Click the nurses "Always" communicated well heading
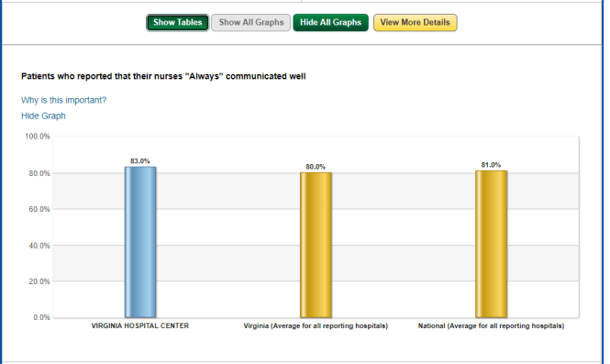Image resolution: width=610 pixels, height=364 pixels. [163, 76]
